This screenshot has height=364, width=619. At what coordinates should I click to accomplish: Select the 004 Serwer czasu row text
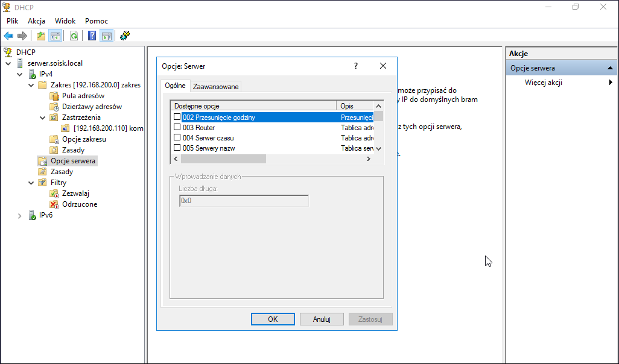pyautogui.click(x=208, y=138)
